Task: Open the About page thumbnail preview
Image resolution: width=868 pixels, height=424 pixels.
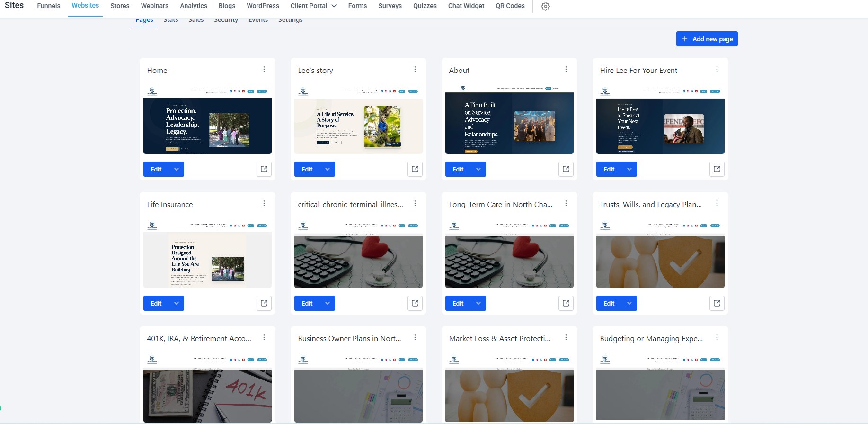Action: click(x=509, y=119)
